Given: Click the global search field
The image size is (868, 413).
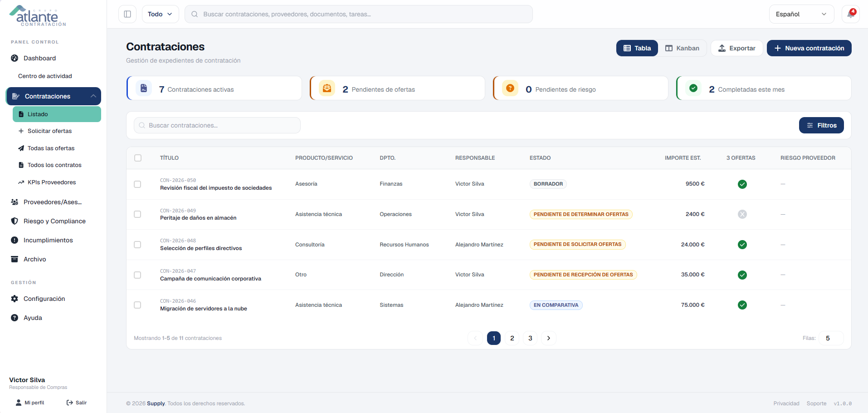Looking at the screenshot, I should 359,14.
